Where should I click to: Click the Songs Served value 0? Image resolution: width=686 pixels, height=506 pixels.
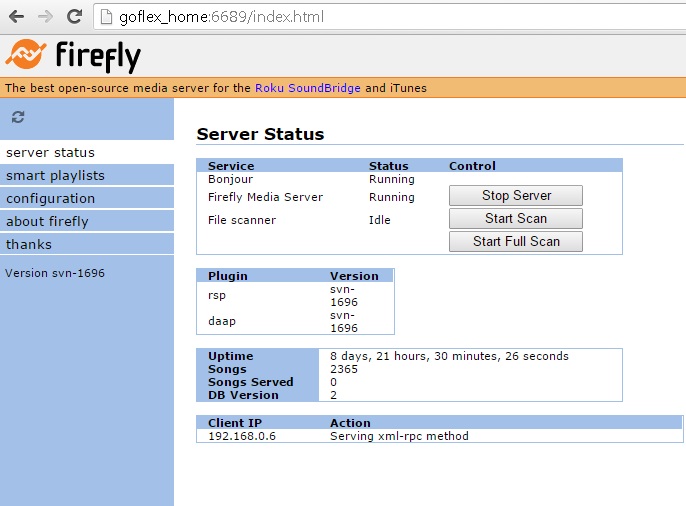(333, 382)
